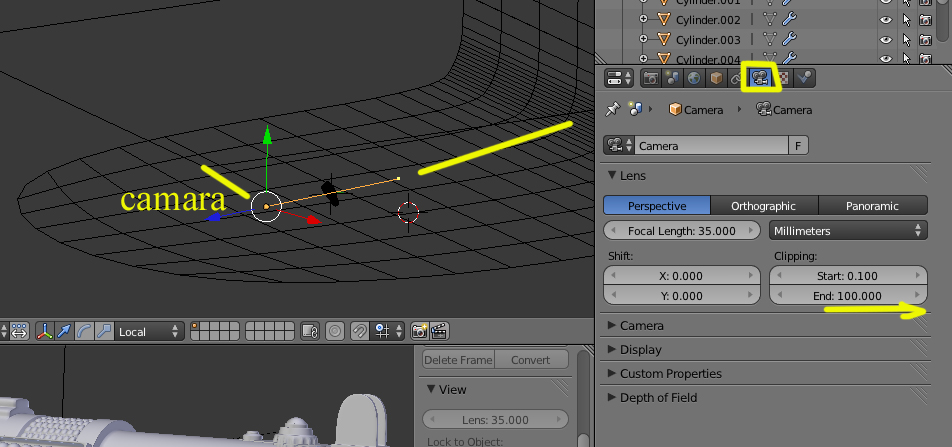Browse camera datablocks next to the name field

619,146
